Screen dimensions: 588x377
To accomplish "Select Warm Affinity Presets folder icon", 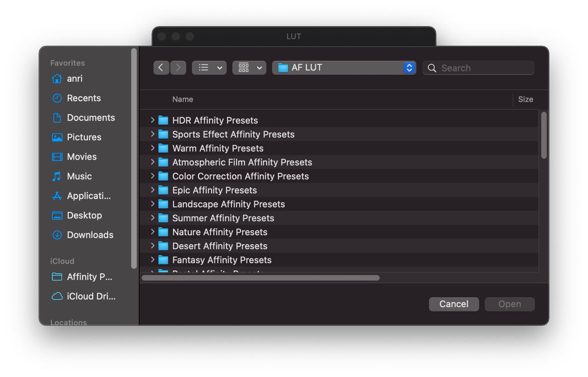I will point(163,148).
